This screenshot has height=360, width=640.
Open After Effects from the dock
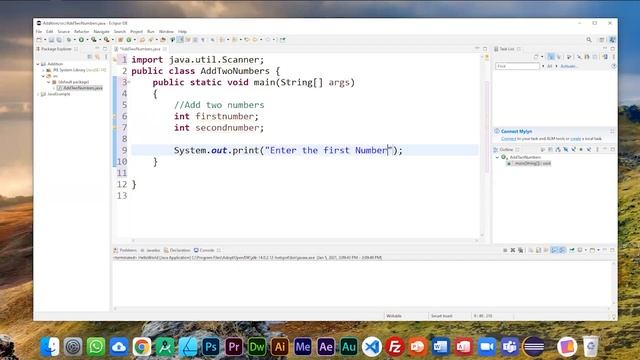pos(326,347)
